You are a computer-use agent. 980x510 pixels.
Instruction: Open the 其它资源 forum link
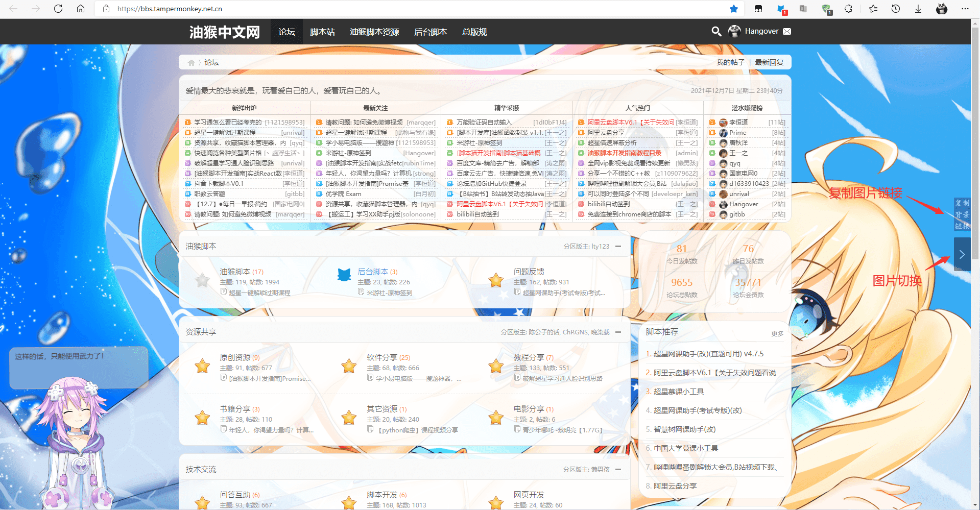pos(382,409)
